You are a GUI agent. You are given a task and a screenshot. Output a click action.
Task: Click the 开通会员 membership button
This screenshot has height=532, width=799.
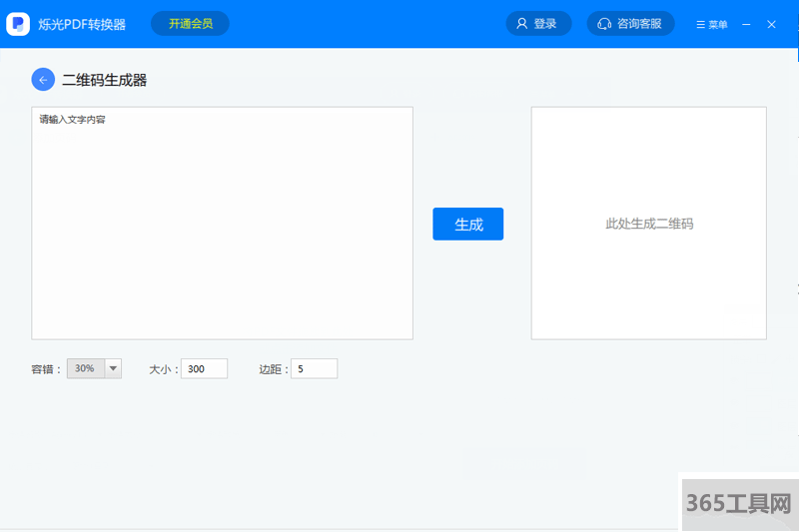190,23
